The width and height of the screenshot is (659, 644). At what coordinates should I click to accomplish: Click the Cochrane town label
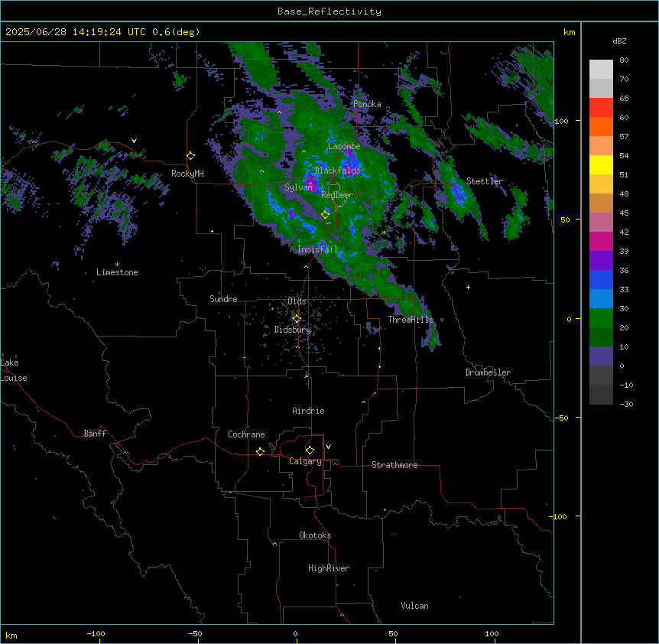coord(246,434)
